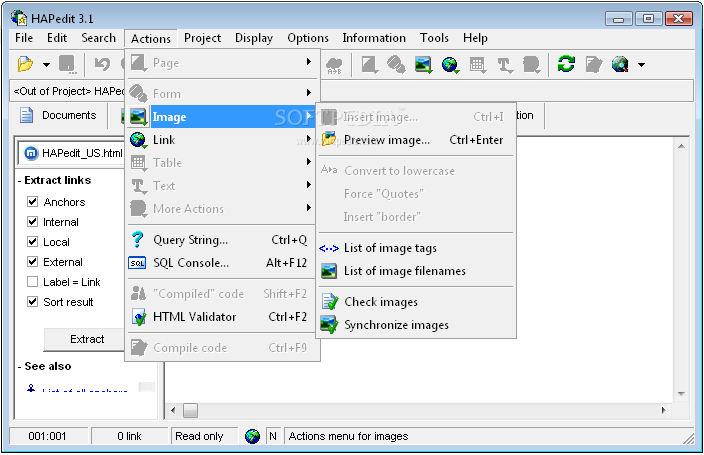Image resolution: width=704 pixels, height=455 pixels.
Task: Click the save document toolbar icon
Action: coord(67,64)
